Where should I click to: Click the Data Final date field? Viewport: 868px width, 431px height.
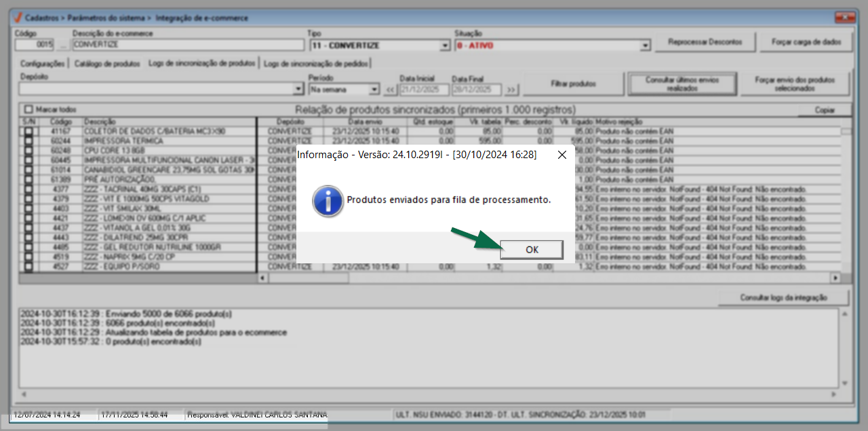click(476, 90)
